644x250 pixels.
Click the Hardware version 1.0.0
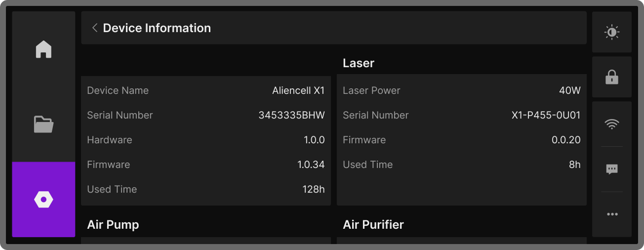click(314, 140)
